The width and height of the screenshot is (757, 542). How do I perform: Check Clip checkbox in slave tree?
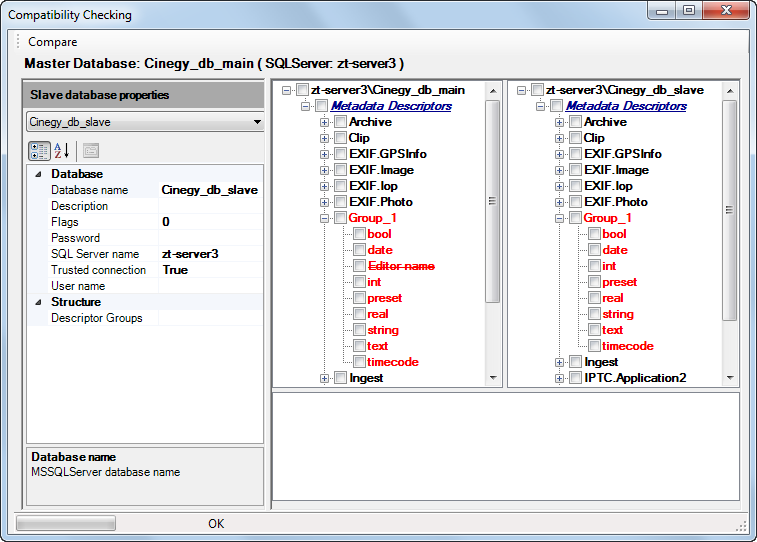pos(575,138)
